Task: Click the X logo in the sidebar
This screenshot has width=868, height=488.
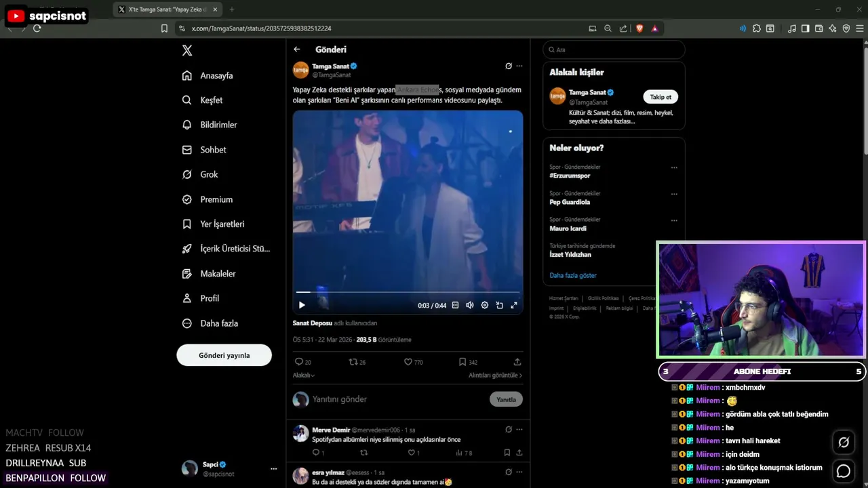Action: point(187,50)
